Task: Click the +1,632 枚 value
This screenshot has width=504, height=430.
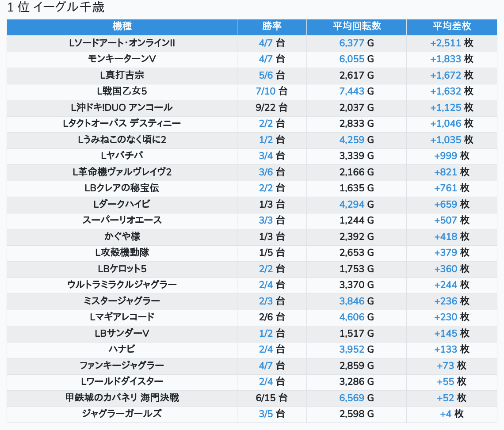Action: 451,91
